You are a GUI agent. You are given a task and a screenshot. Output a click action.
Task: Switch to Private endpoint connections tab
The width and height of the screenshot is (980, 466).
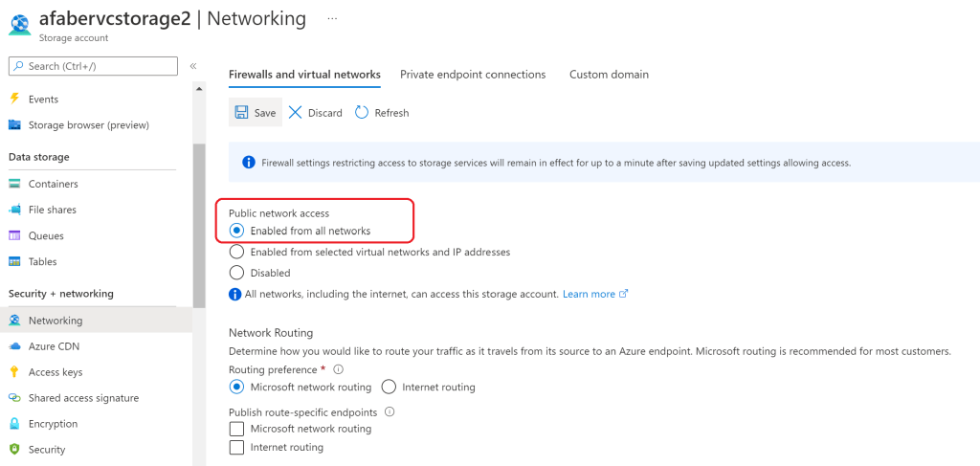point(473,75)
